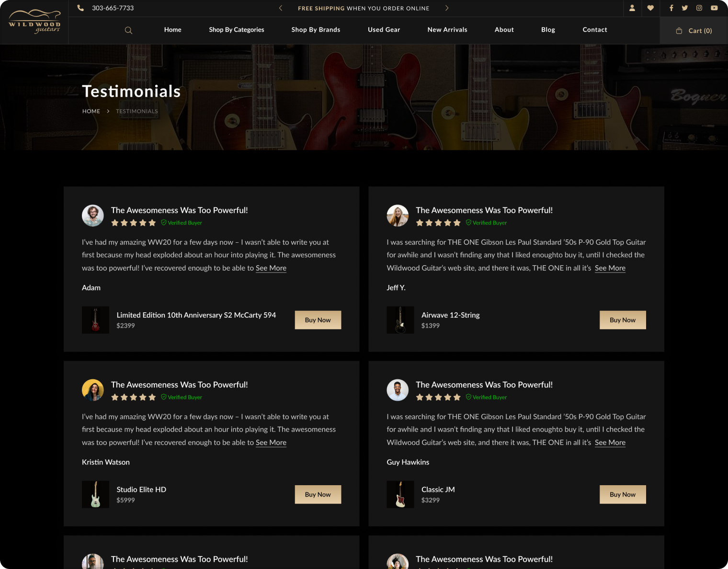The image size is (728, 569).
Task: Show next announcement with right arrow
Action: click(447, 8)
